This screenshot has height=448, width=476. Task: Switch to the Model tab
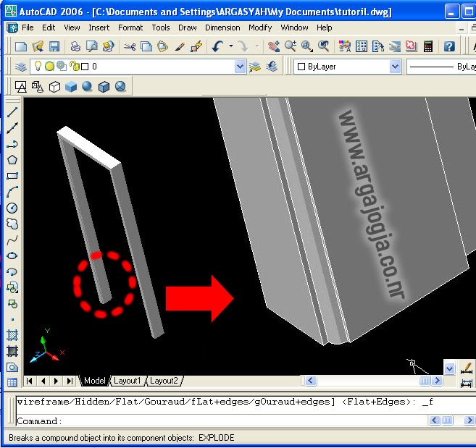coord(94,381)
